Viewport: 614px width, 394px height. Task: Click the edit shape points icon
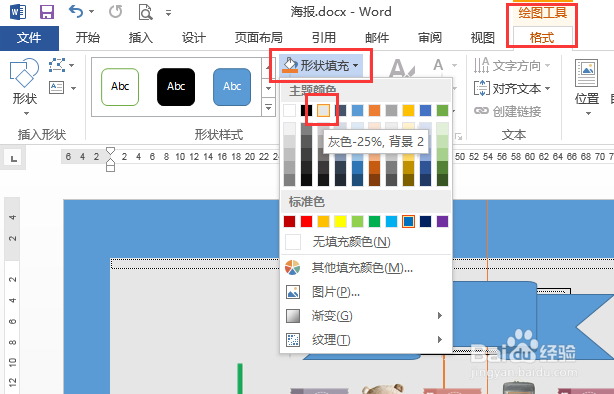point(57,65)
